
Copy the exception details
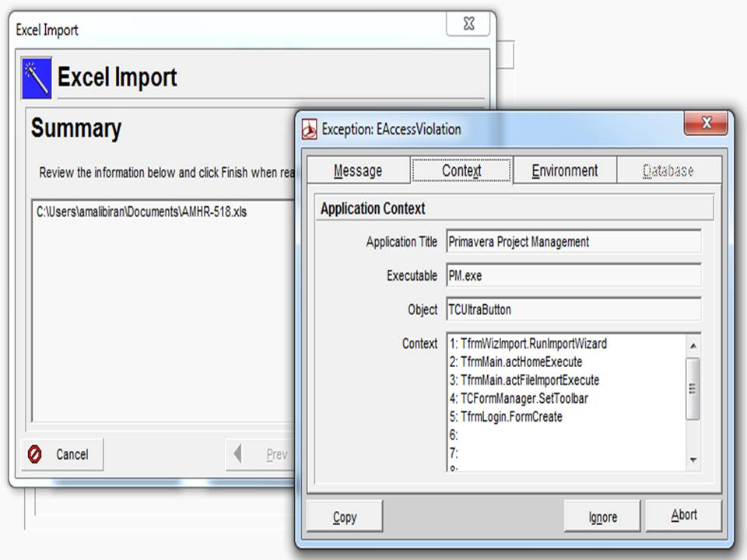[x=345, y=516]
